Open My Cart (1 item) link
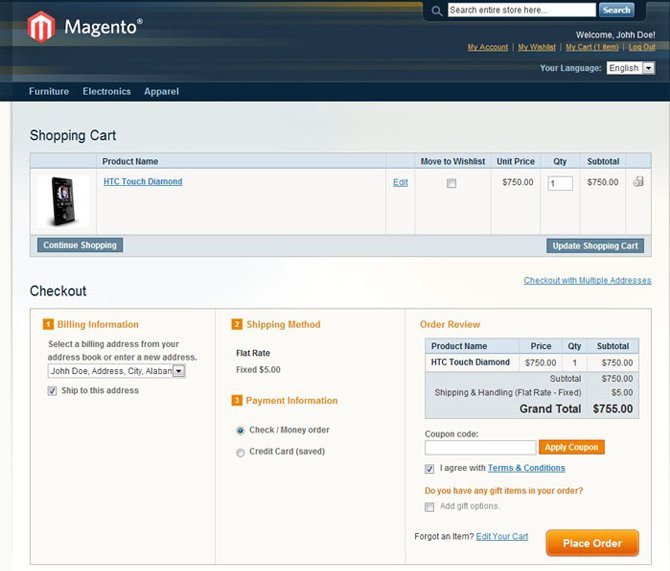 (592, 47)
